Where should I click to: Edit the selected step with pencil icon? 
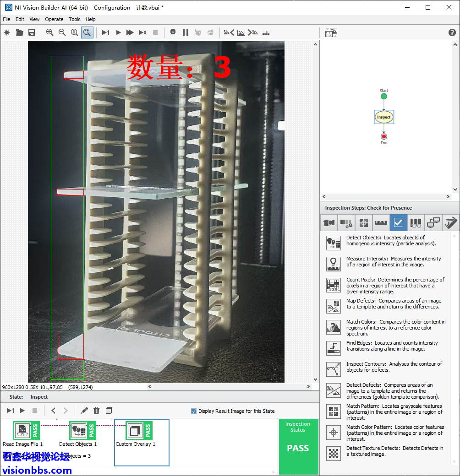tap(84, 411)
